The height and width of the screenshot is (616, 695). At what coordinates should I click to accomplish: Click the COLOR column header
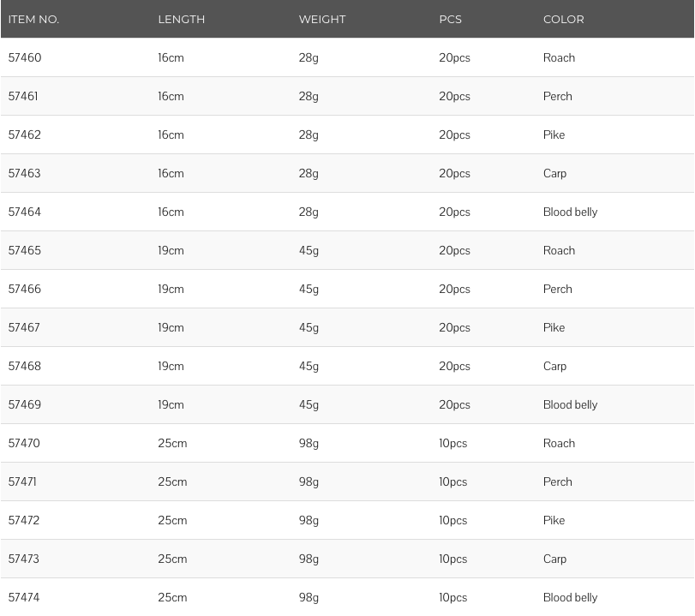coord(563,20)
